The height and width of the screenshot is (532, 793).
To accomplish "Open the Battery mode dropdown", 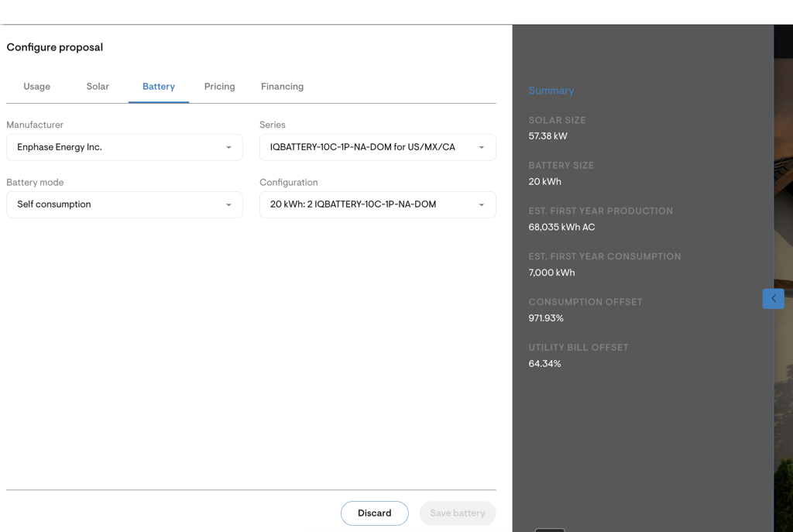I will click(x=125, y=204).
